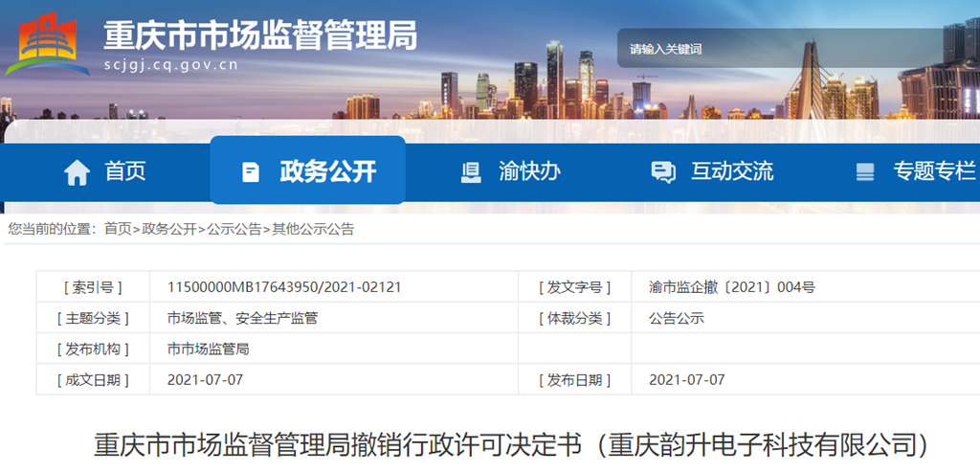This screenshot has width=980, height=474.
Task: Open the 政务公开 navigation tab
Action: (x=307, y=170)
